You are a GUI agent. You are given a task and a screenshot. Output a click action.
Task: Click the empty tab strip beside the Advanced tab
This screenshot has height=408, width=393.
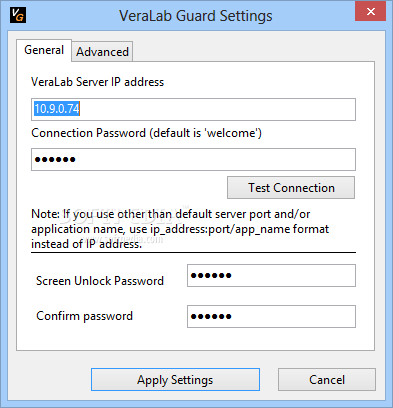click(x=253, y=51)
